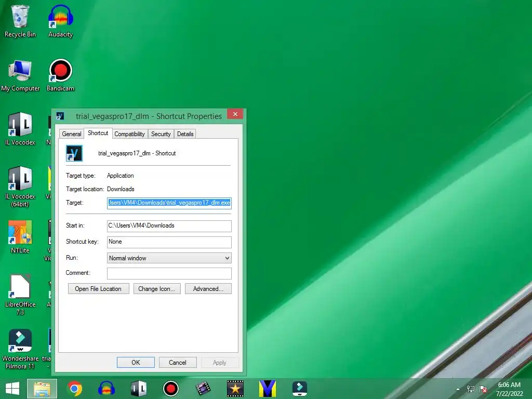Click the dialog title bar Vegas icon
This screenshot has width=532, height=399.
pos(60,116)
